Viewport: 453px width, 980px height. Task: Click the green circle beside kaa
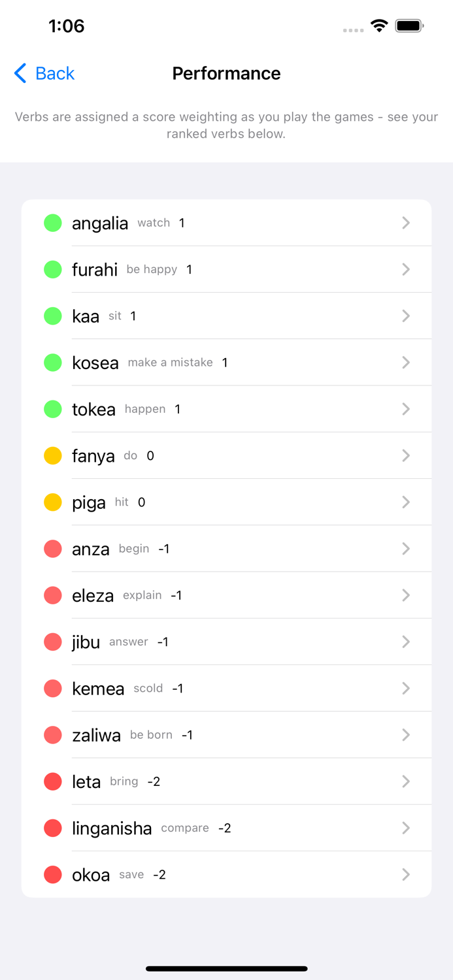click(52, 316)
